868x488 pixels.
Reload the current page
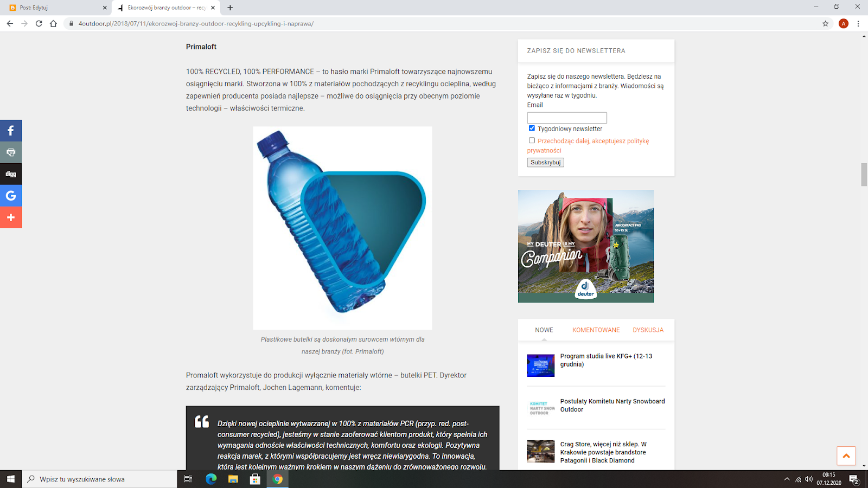[39, 23]
